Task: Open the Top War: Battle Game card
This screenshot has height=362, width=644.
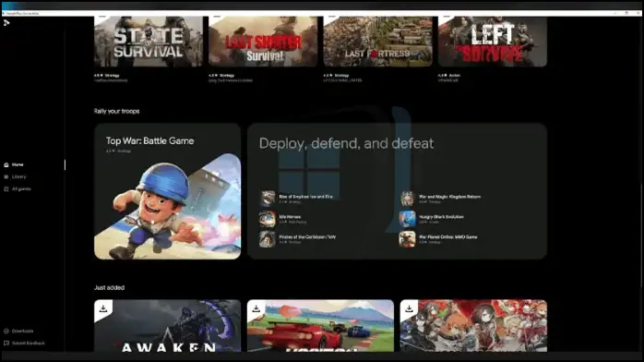Action: (x=168, y=191)
